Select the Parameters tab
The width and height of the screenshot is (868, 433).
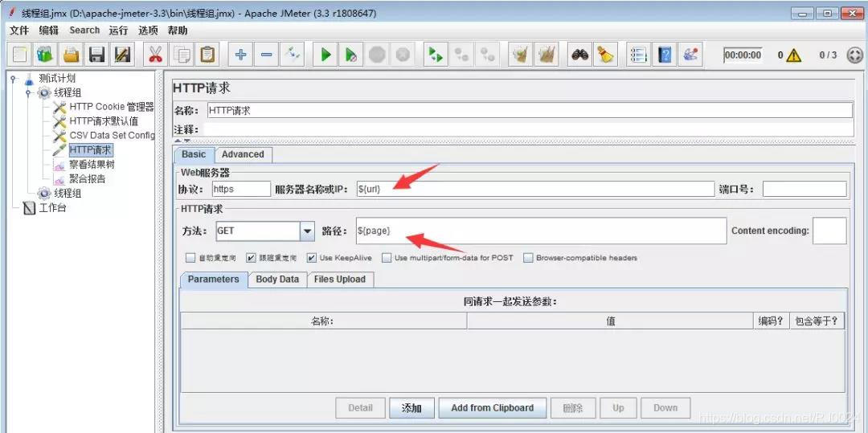[214, 280]
